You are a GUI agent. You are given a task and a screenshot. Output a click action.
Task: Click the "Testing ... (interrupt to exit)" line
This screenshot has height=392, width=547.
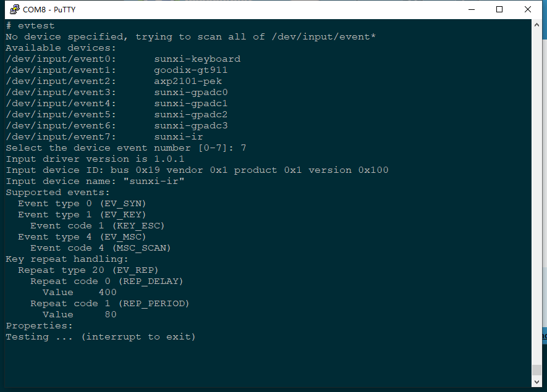(x=101, y=337)
